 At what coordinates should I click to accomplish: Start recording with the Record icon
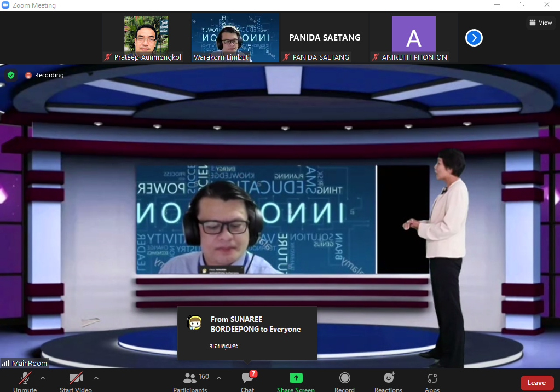point(345,378)
